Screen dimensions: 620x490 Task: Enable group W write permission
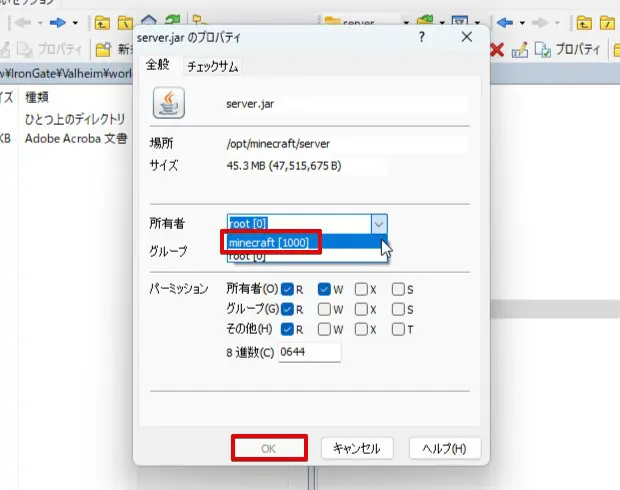pos(325,310)
